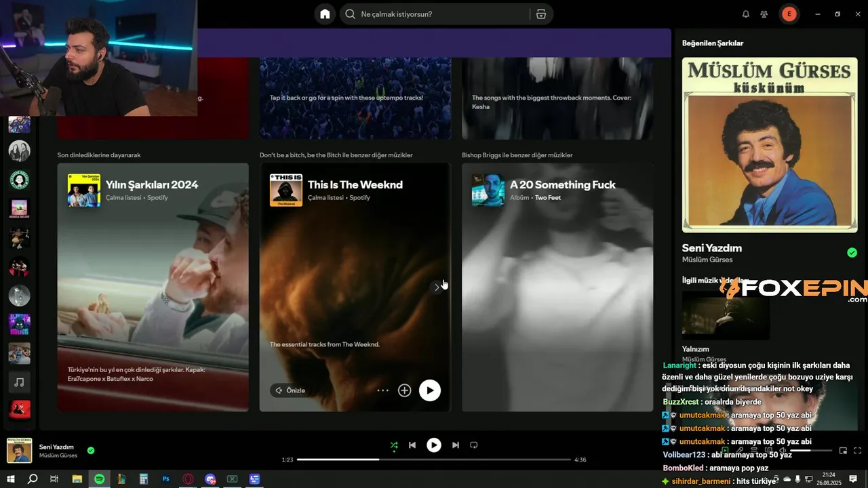Add This Is The Weeknd to library
Screen dimensions: 868x488
click(x=404, y=390)
